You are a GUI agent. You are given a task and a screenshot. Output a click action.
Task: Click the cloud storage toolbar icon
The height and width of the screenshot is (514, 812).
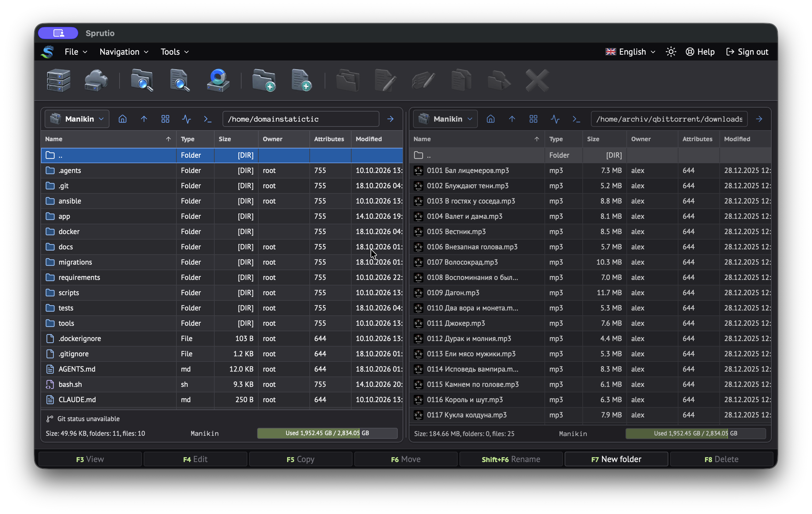(96, 80)
